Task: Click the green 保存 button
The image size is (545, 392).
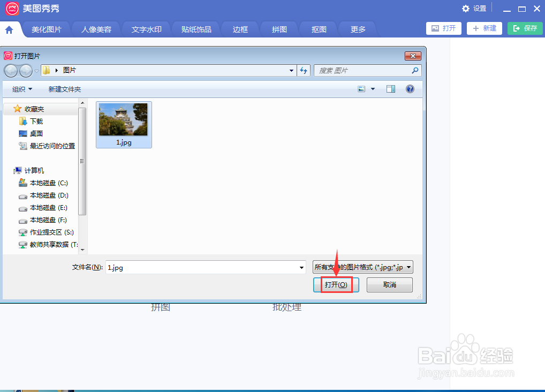Action: (525, 28)
